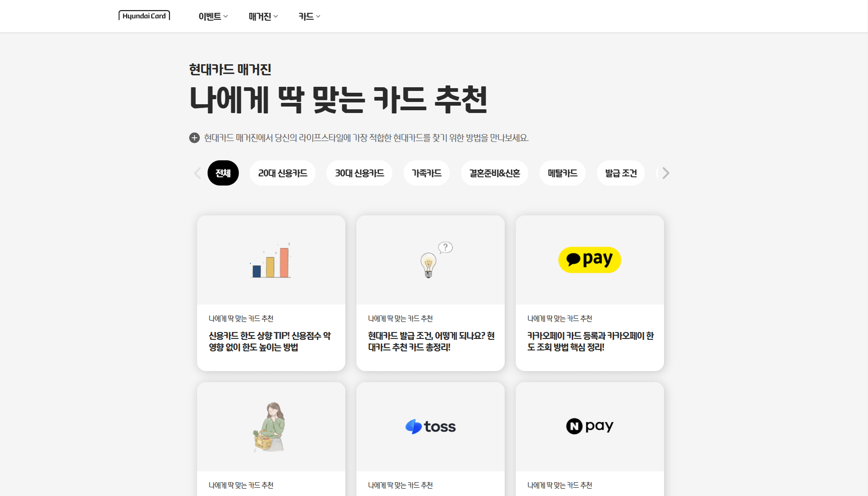Click category label under the woman illustration
The image size is (868, 496).
pos(241,485)
